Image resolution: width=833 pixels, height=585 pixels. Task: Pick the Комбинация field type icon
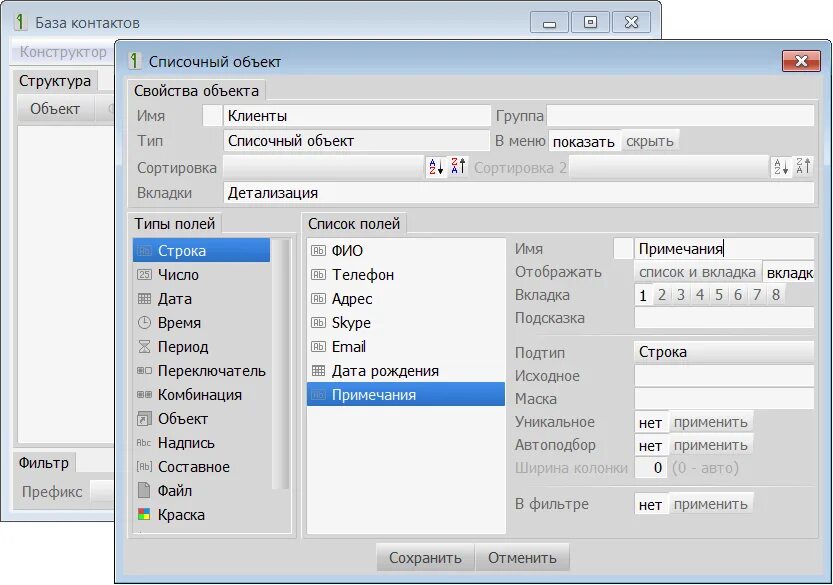coord(144,394)
